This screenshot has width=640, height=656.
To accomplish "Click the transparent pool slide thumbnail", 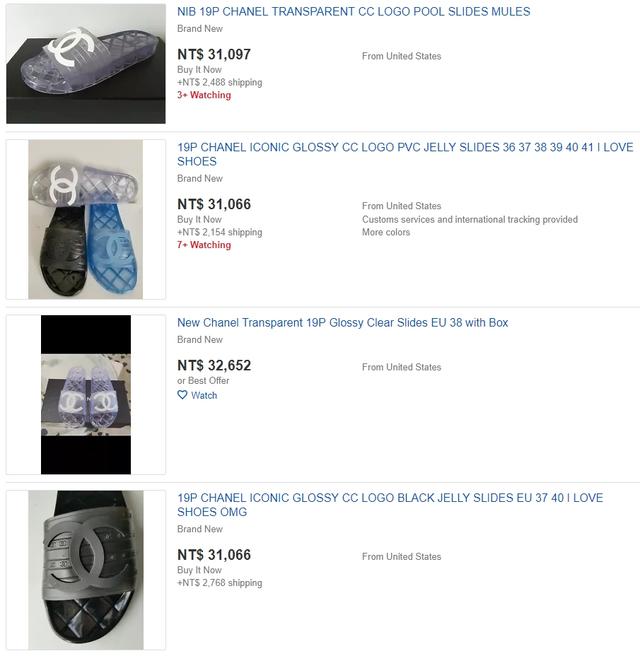I will coord(85,63).
